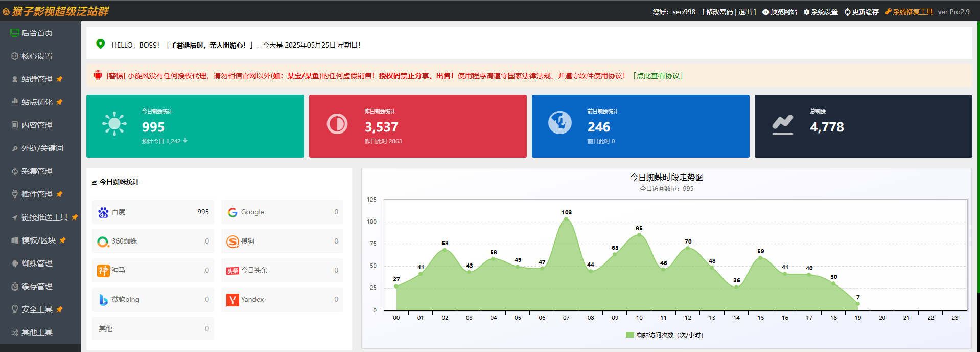The height and width of the screenshot is (352, 980).
Task: Click the Microsoft Bing icon
Action: pos(103,300)
